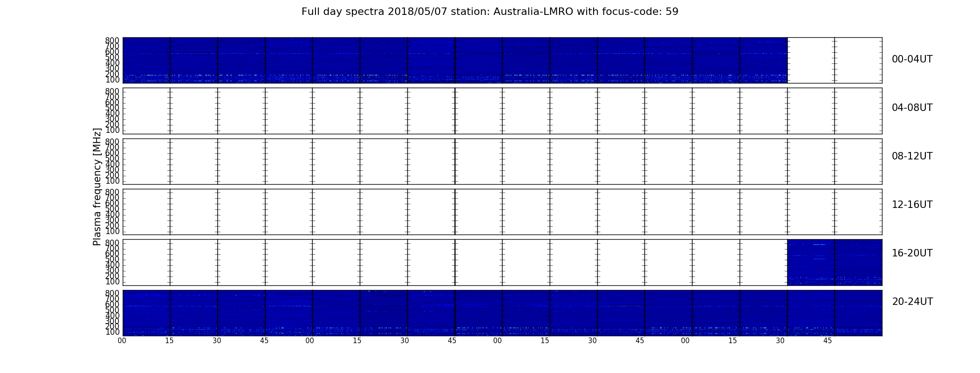Viewport: 980px width, 373px height.
Task: Open the 20-24UT blue spectrogram data
Action: [502, 313]
